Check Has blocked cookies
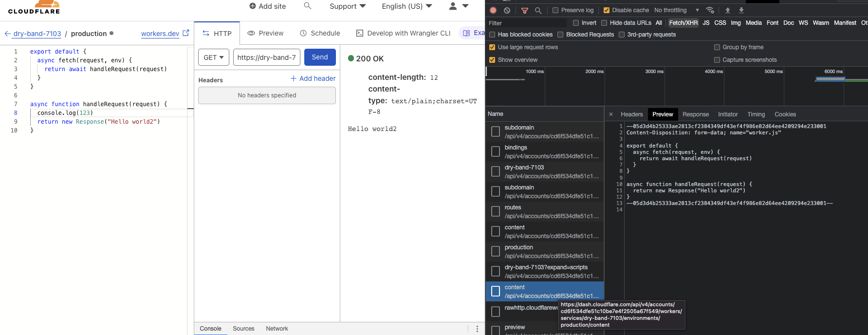Screen dimensions: 868x335 click(x=492, y=35)
